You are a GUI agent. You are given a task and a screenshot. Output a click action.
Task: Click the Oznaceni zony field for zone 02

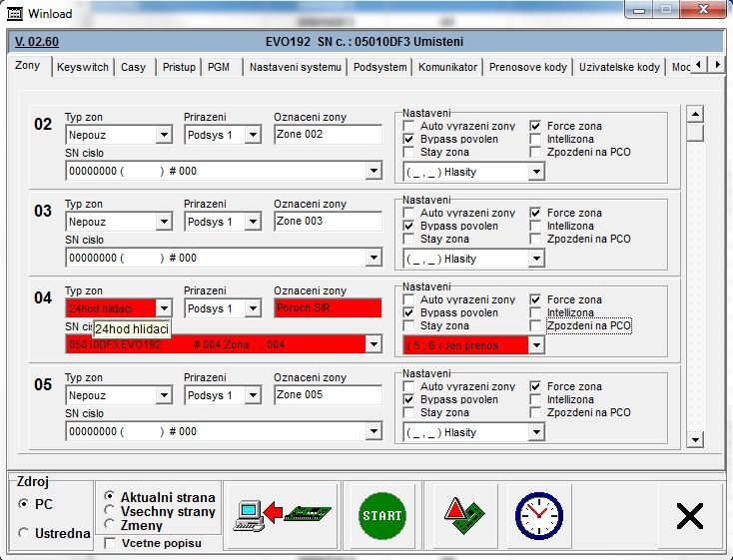pyautogui.click(x=328, y=135)
